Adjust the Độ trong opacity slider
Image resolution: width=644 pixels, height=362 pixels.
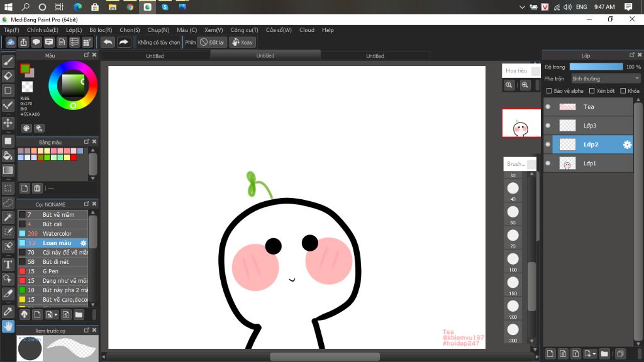(596, 67)
